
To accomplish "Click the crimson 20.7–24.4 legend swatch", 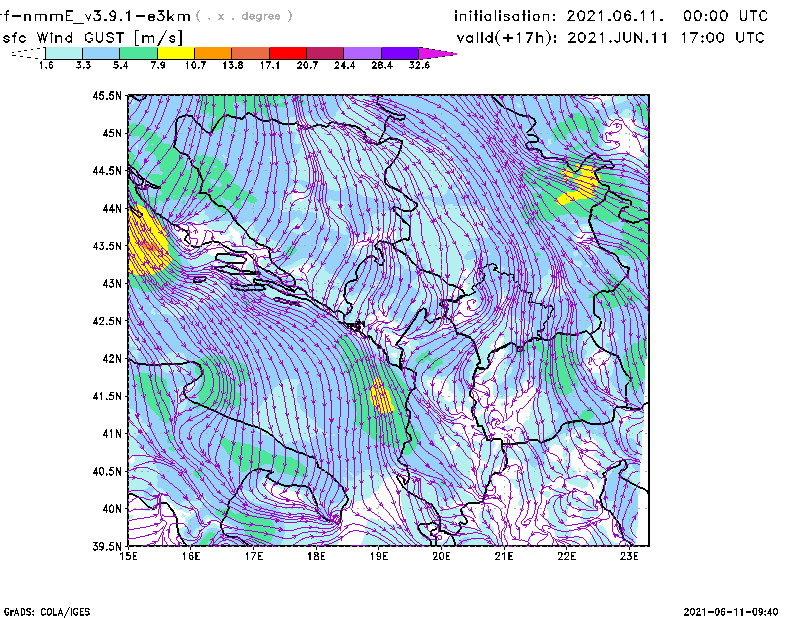I will [x=325, y=53].
